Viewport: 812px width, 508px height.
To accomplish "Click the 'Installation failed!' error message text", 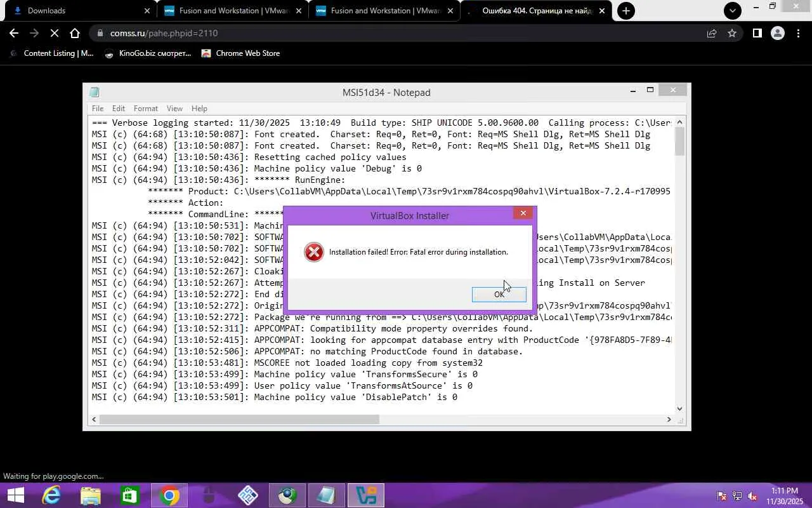I will (419, 252).
